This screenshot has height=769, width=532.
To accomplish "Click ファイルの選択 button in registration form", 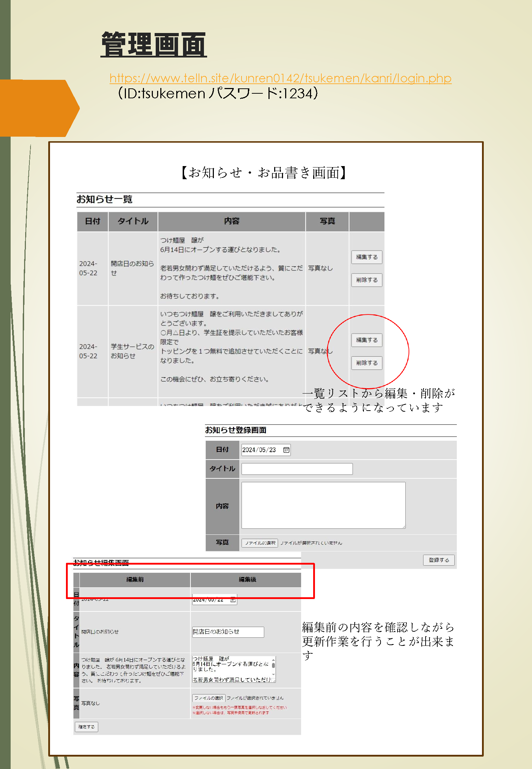I will point(260,543).
